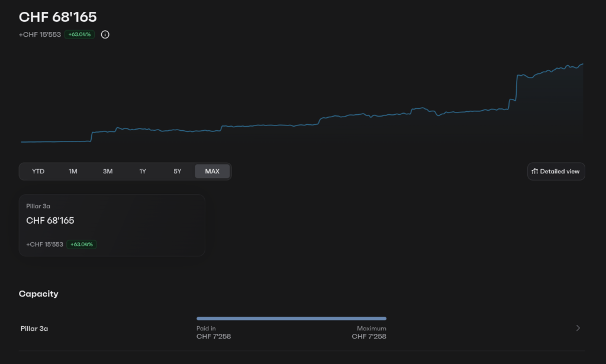The width and height of the screenshot is (606, 364).
Task: Click the Paid in CHF 7'258 value
Action: coord(214,336)
